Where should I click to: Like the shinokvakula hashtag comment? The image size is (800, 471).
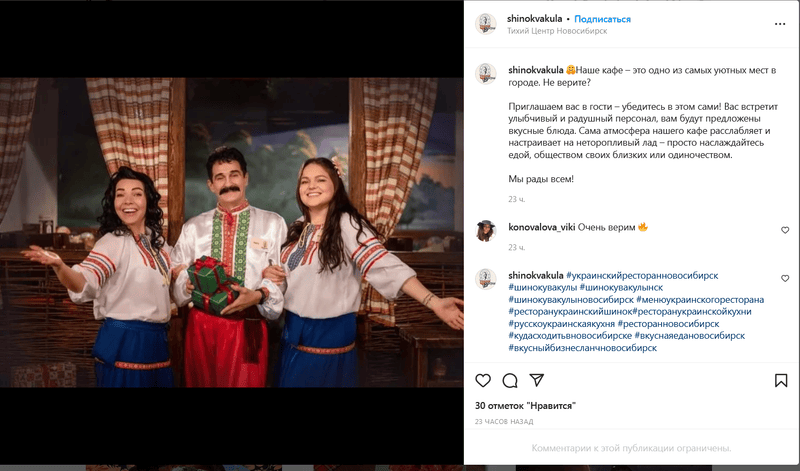[x=785, y=278]
